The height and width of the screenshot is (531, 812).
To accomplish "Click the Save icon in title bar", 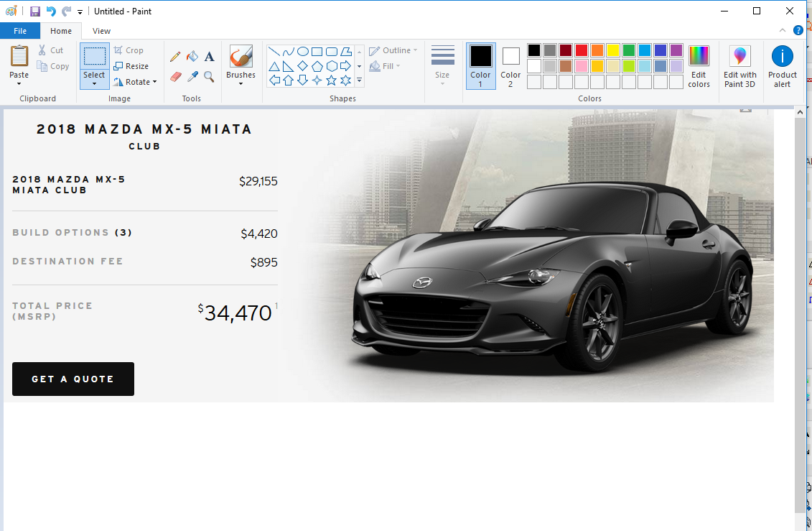I will coord(35,11).
